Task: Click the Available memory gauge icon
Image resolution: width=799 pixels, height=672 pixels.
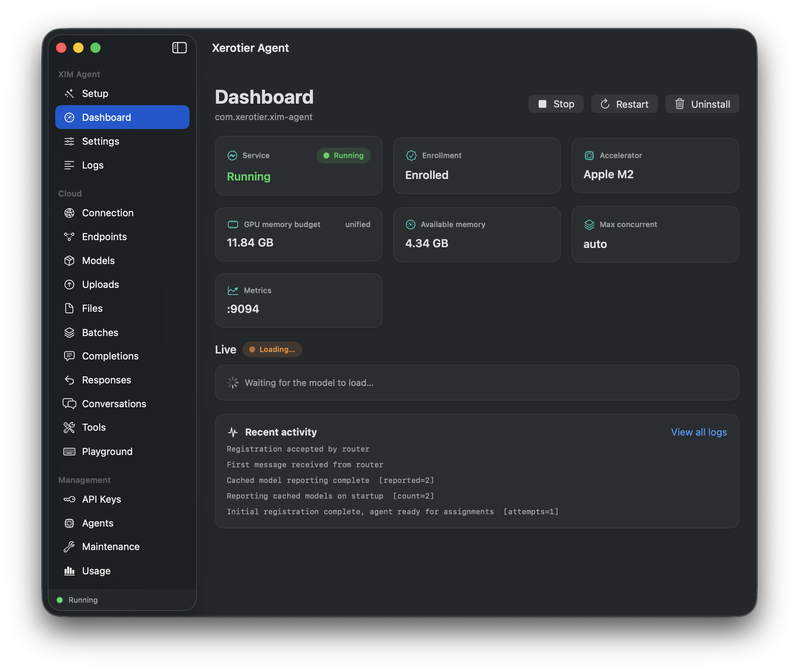Action: click(x=410, y=224)
